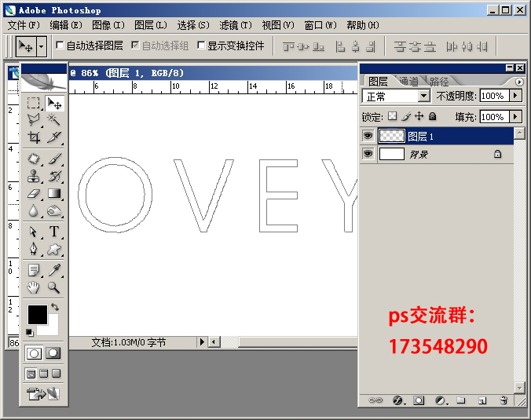This screenshot has width=531, height=420.
Task: Swap foreground and background colors
Action: click(55, 307)
